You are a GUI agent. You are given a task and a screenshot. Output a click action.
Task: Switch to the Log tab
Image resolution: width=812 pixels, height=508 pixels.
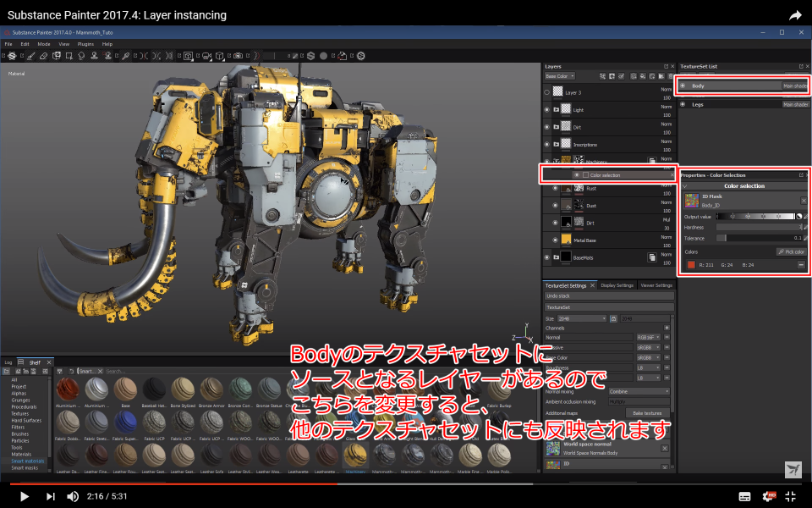pos(8,362)
